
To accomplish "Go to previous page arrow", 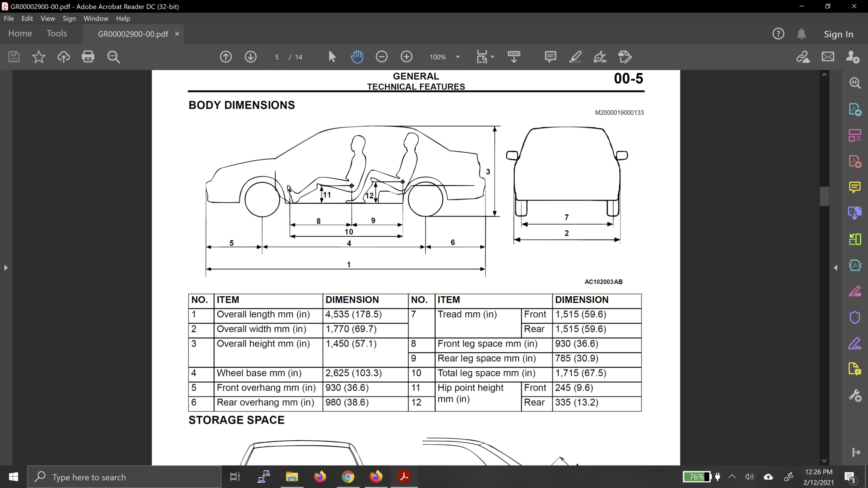I will [x=226, y=57].
